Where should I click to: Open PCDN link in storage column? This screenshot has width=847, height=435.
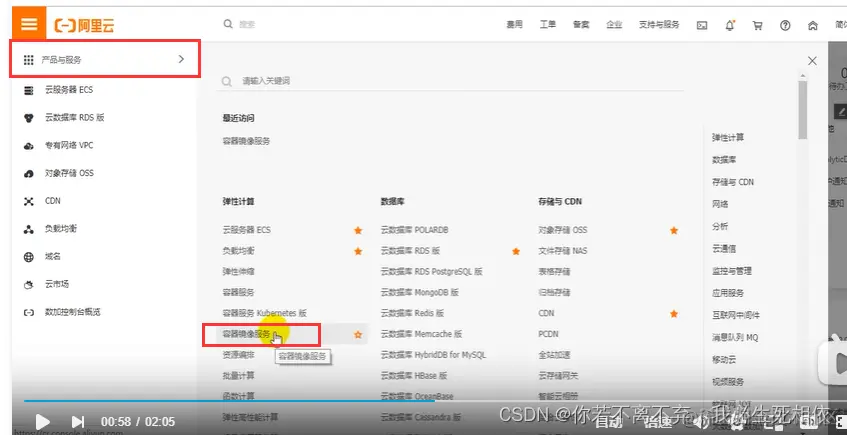(x=548, y=334)
